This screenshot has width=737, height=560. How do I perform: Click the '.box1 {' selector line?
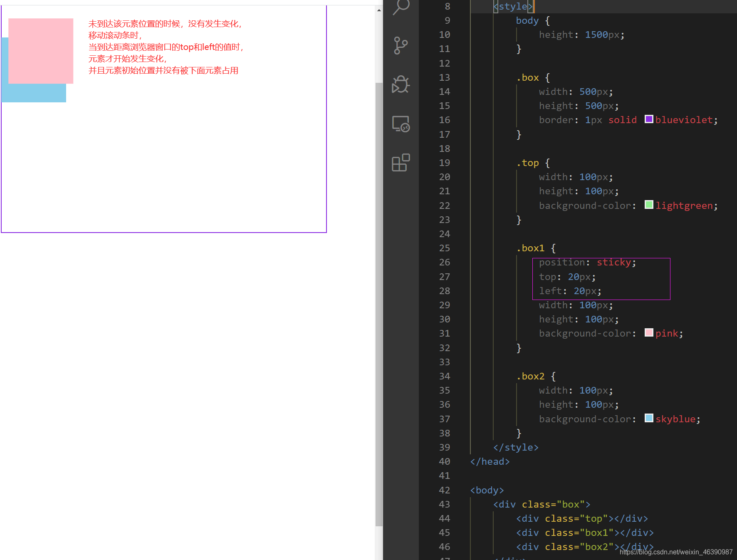[x=536, y=248]
